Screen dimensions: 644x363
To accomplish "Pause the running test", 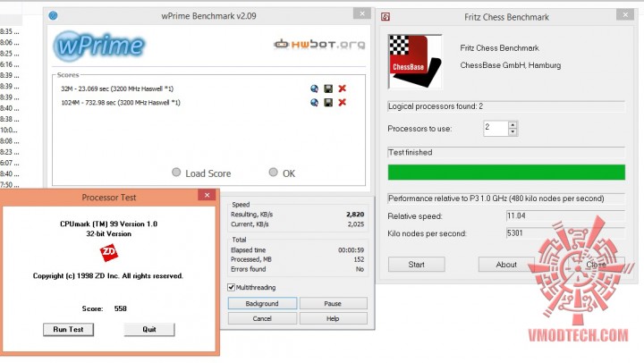I will pos(333,303).
